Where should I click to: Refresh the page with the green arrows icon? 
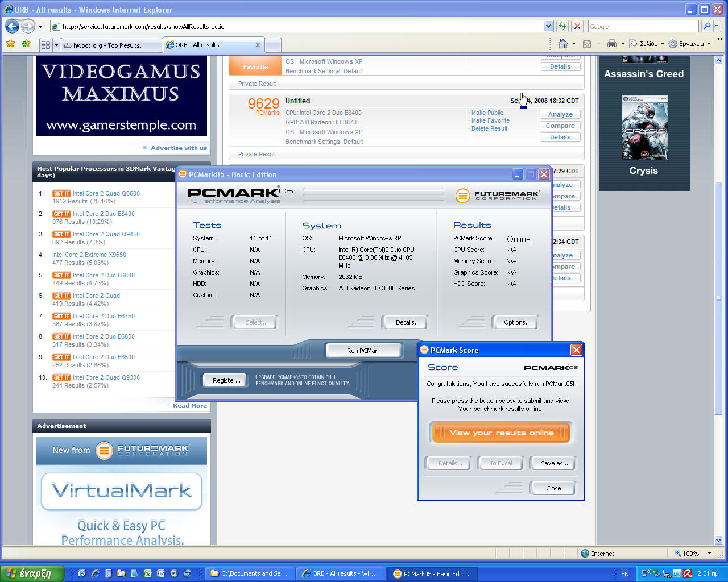(562, 26)
